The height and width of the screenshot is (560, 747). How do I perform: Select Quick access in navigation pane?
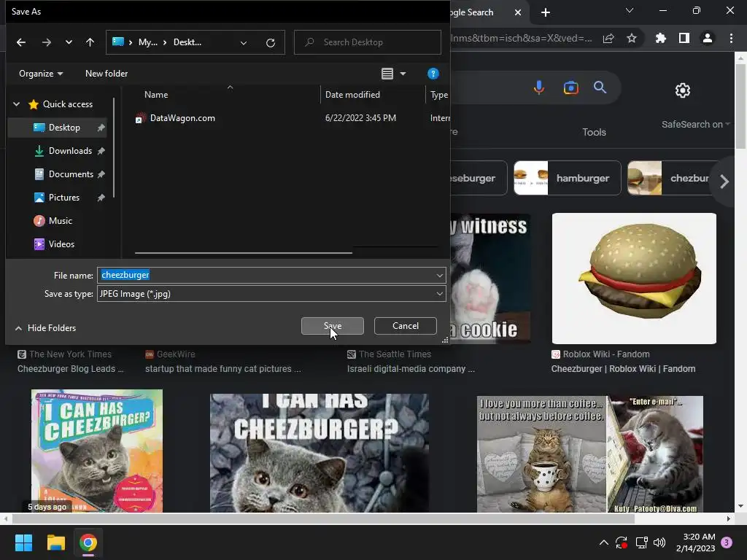[x=68, y=104]
